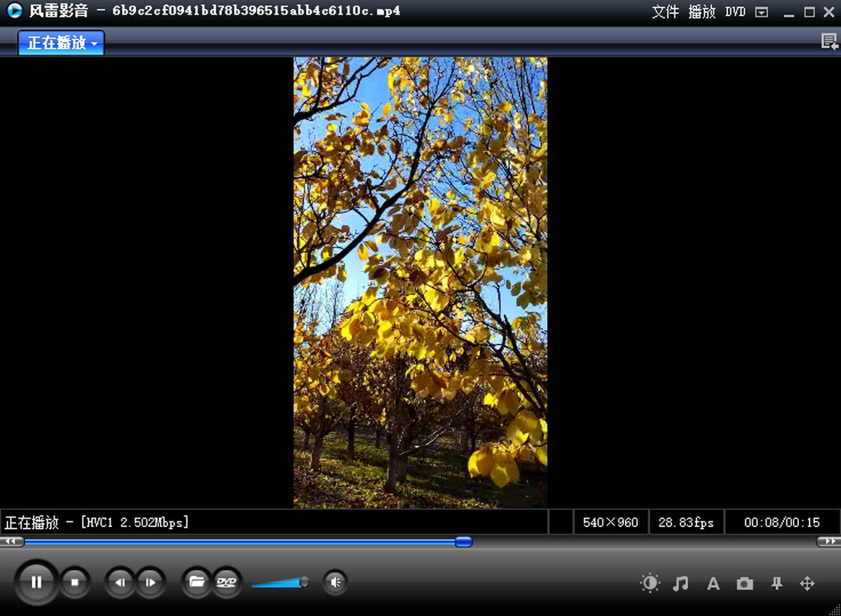This screenshot has height=616, width=841.
Task: Pause the video playback
Action: pos(36,582)
